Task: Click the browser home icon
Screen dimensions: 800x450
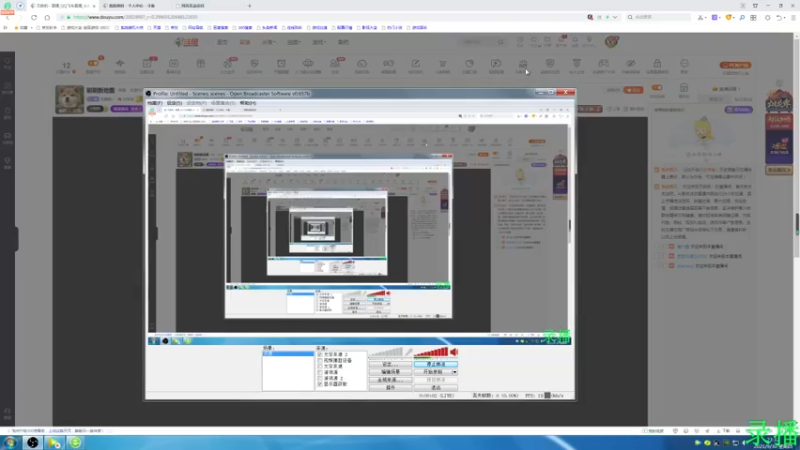Action: pyautogui.click(x=47, y=17)
